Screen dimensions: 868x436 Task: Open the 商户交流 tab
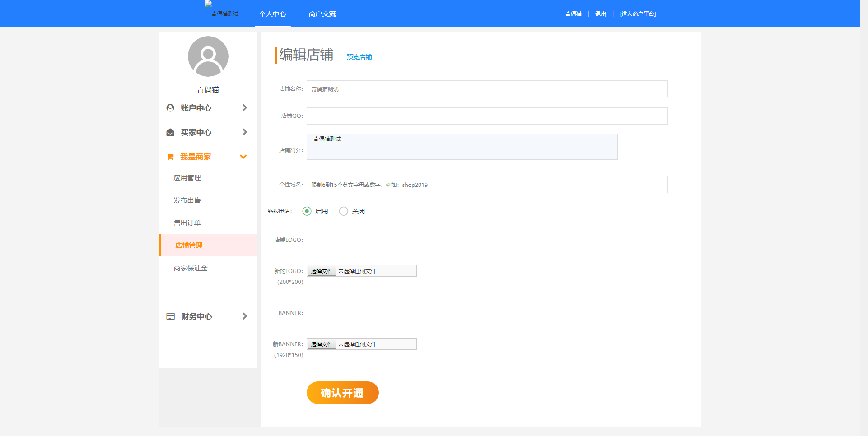322,14
